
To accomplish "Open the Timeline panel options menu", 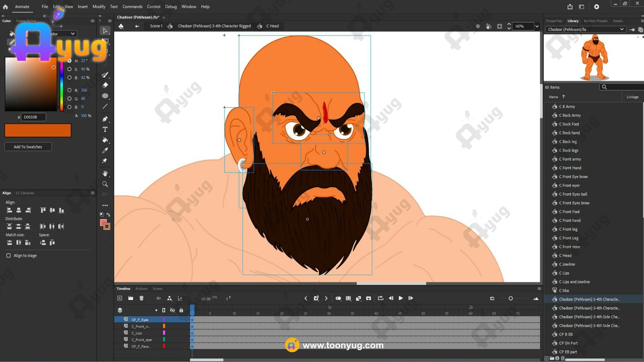I will (x=539, y=288).
